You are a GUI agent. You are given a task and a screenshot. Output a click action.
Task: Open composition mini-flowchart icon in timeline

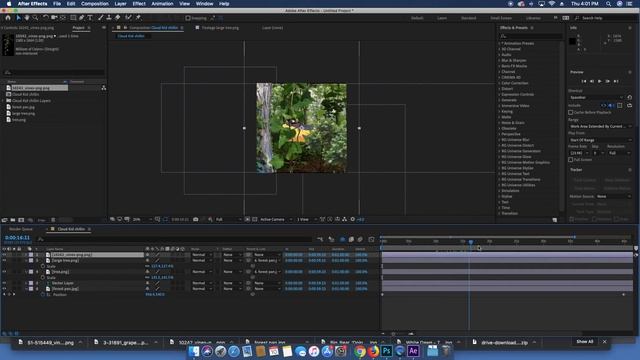pyautogui.click(x=320, y=239)
